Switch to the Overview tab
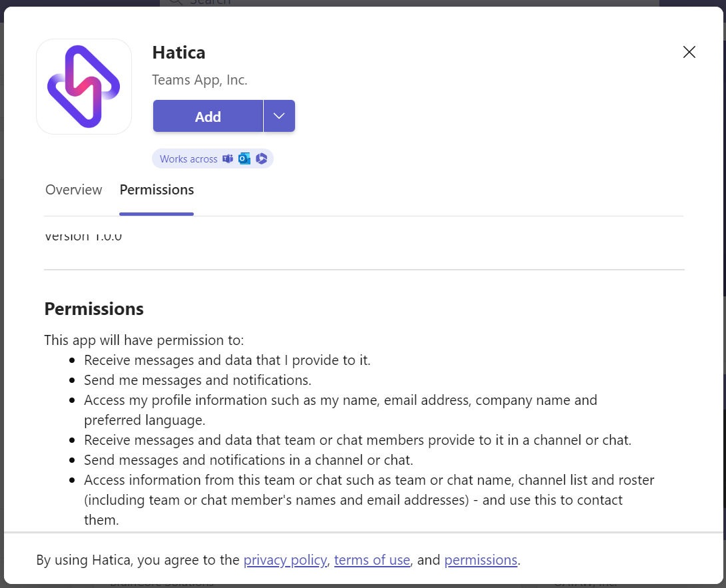This screenshot has width=726, height=588. tap(74, 190)
